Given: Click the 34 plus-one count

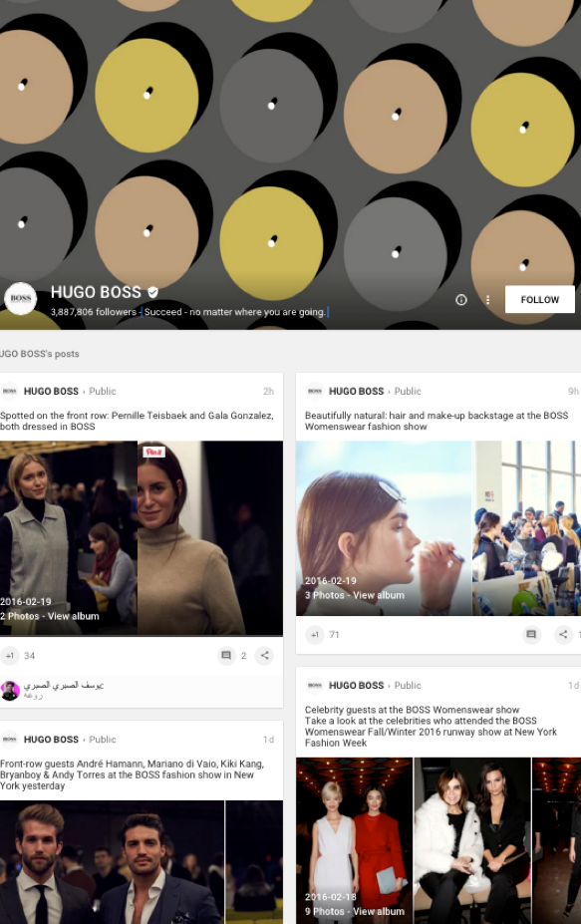Looking at the screenshot, I should pyautogui.click(x=30, y=655).
